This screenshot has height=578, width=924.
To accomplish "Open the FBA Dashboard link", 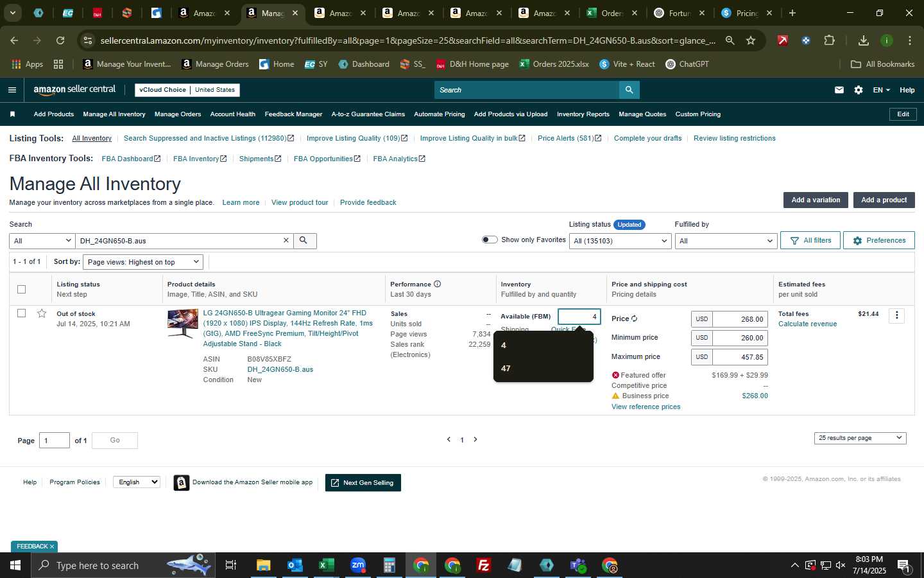I will point(131,159).
